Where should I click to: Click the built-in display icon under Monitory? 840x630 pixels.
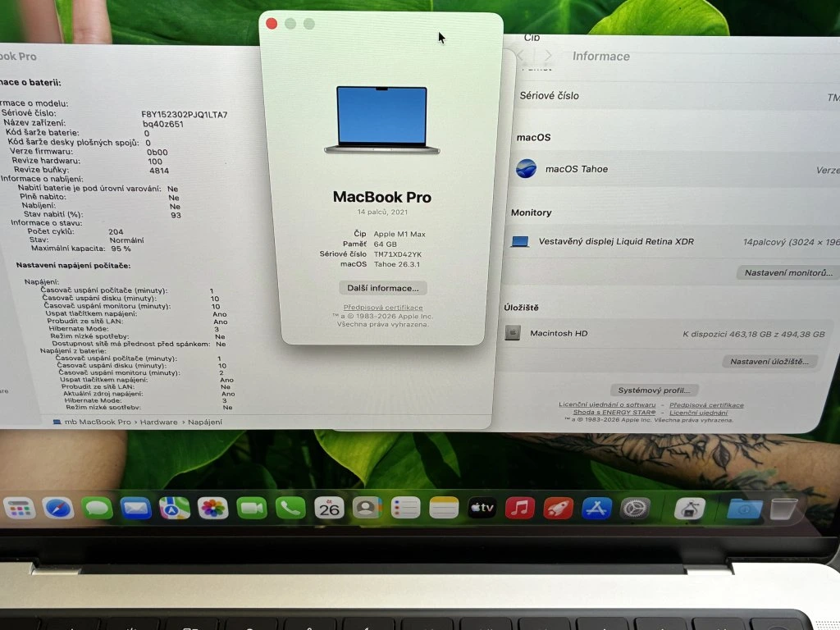coord(519,242)
